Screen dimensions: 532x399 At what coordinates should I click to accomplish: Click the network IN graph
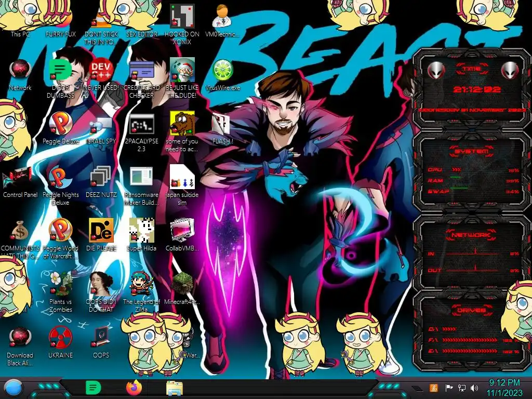(473, 253)
